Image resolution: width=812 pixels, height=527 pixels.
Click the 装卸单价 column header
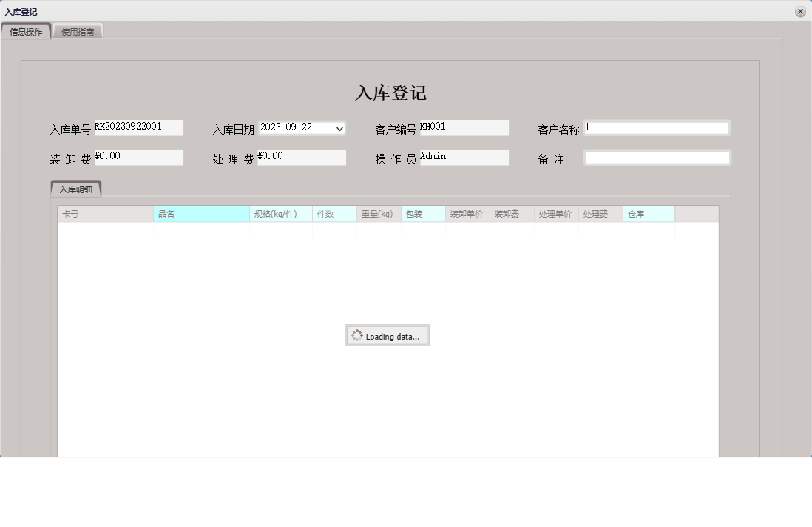click(467, 213)
